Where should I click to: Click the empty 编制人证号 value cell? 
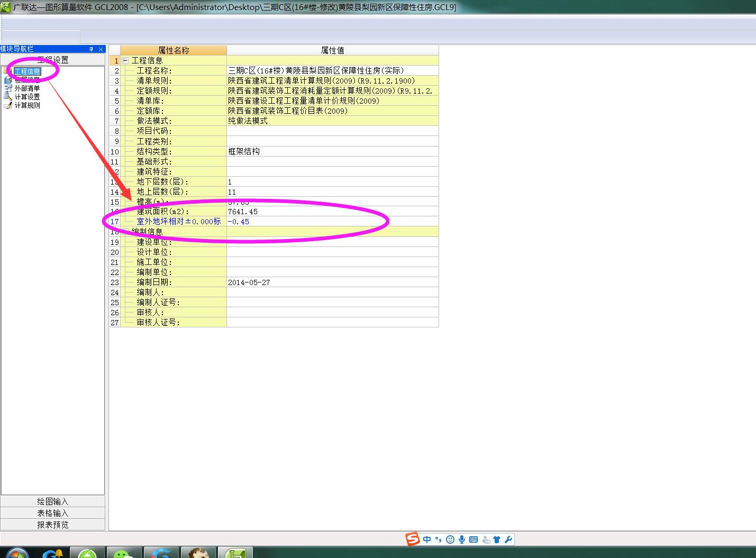click(333, 302)
